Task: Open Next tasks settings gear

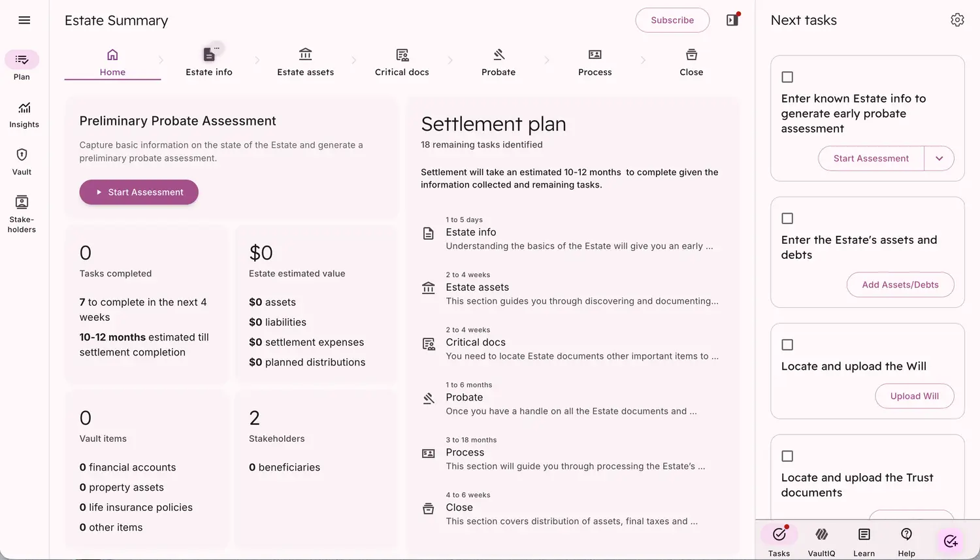Action: click(x=957, y=20)
